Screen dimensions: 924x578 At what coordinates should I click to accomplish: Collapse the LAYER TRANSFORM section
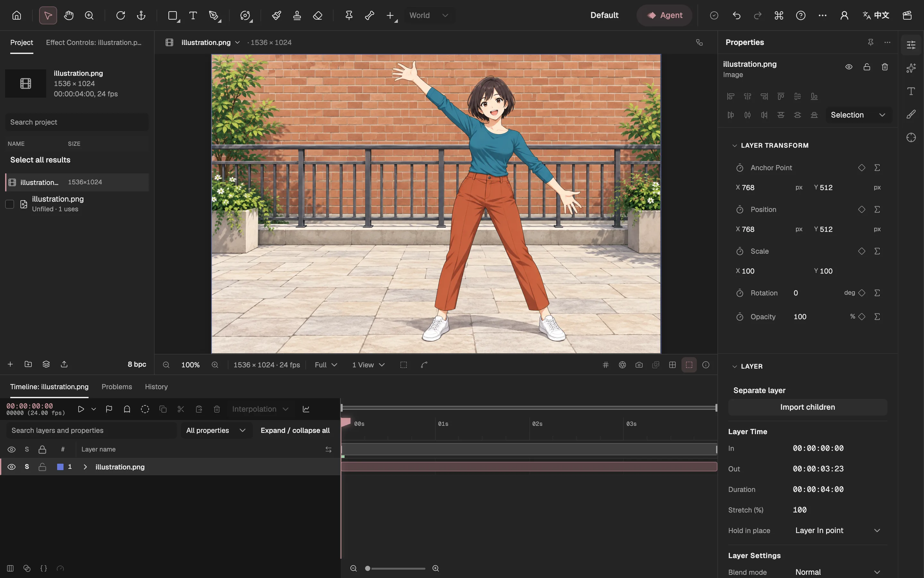(734, 146)
